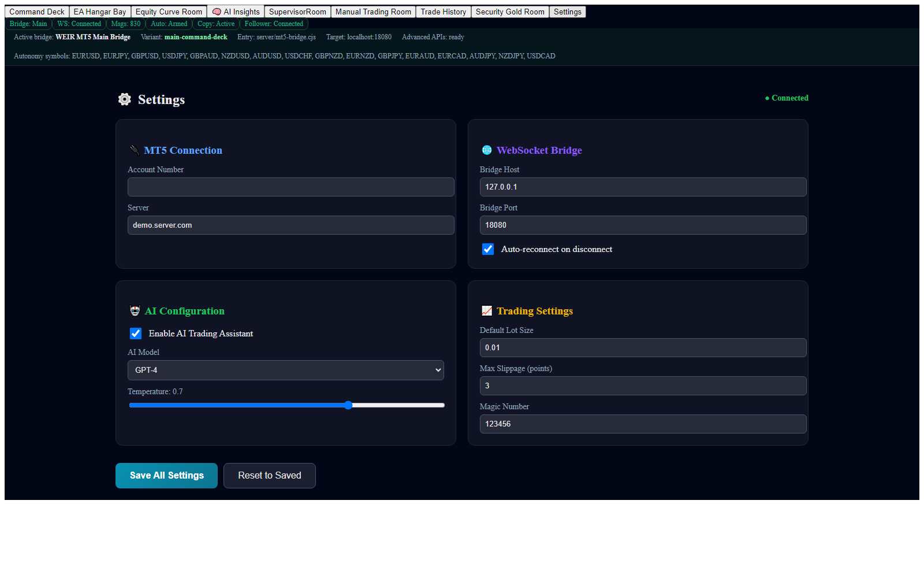The width and height of the screenshot is (924, 578).
Task: Open Equity Curve Room tab
Action: (x=169, y=12)
